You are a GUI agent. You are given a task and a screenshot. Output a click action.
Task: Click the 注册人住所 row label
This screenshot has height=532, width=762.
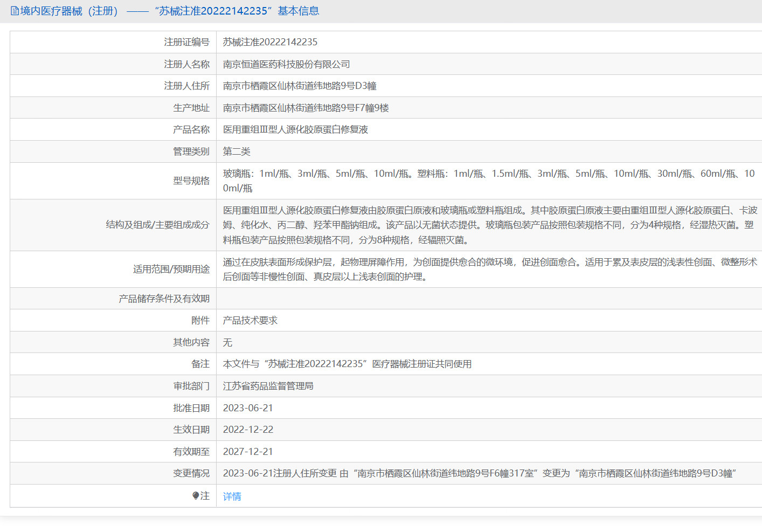pos(186,86)
